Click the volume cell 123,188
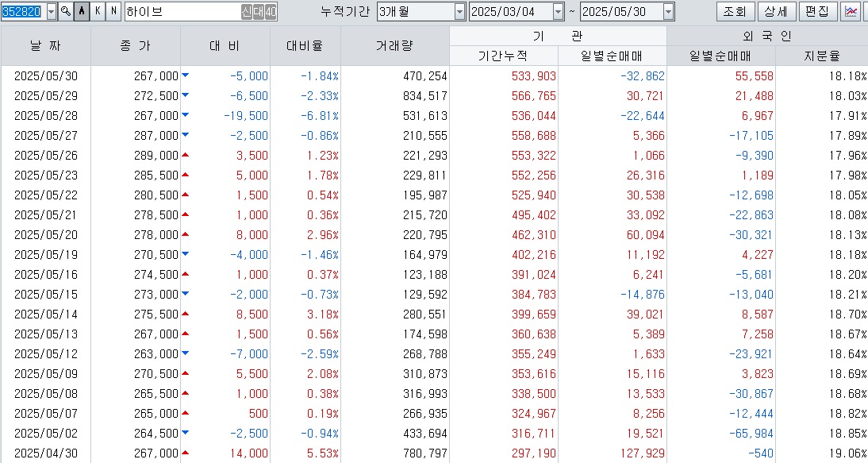Viewport: 868px width, 463px height. tap(424, 275)
